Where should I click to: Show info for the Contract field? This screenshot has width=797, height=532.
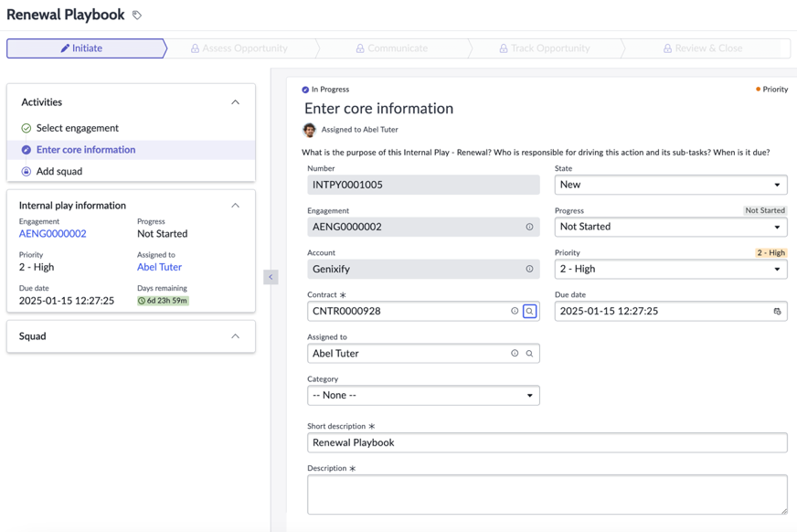(515, 311)
